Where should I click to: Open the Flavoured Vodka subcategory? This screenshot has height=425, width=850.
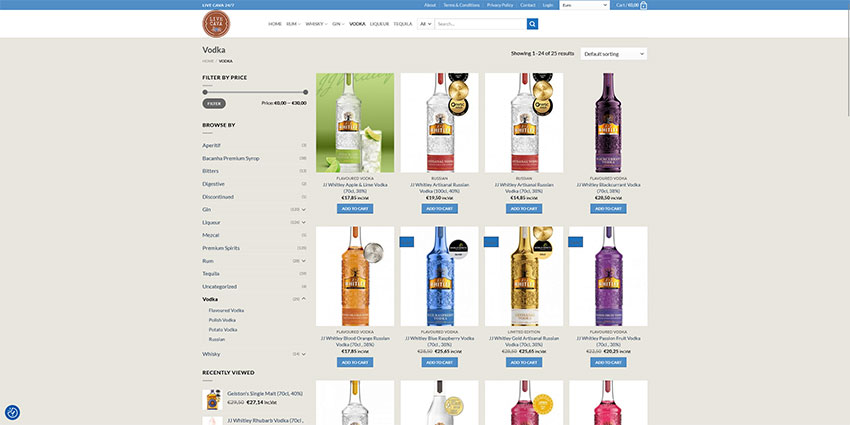tap(226, 311)
